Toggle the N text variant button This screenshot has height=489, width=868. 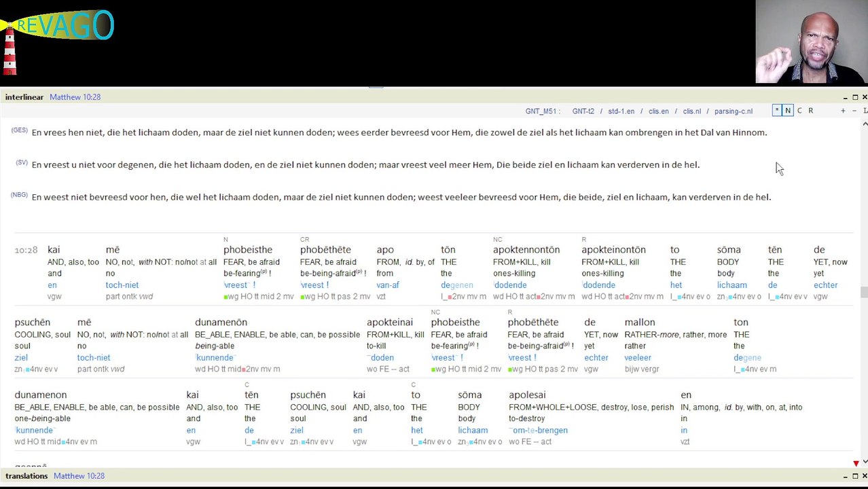788,111
